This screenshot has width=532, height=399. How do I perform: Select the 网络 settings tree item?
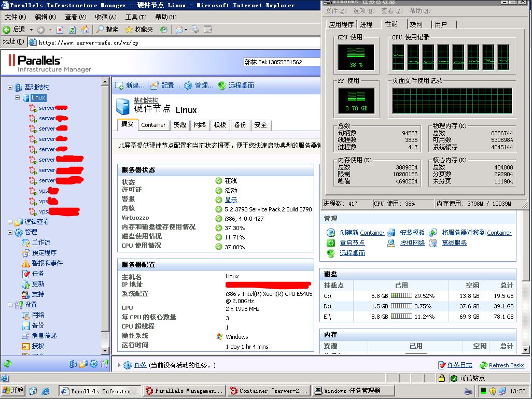[x=38, y=315]
